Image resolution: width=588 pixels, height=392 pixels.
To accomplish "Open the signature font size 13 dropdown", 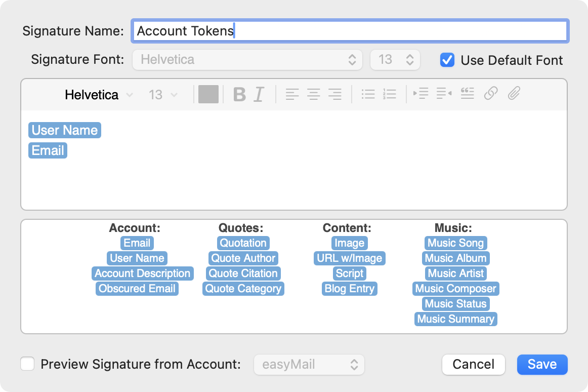I will click(395, 60).
